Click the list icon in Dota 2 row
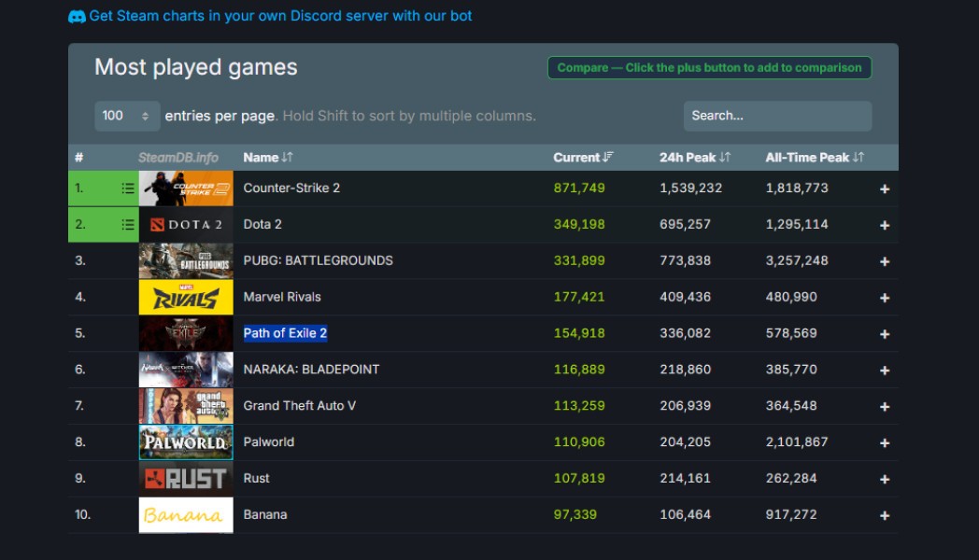The image size is (979, 560). pyautogui.click(x=127, y=225)
